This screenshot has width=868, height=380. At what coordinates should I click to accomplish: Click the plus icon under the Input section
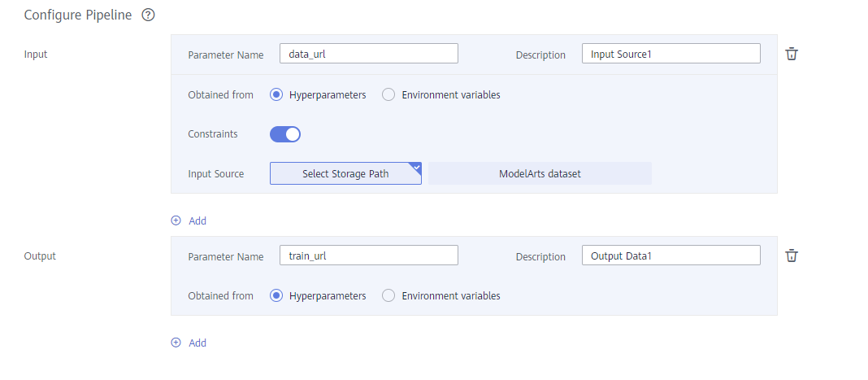pos(176,221)
